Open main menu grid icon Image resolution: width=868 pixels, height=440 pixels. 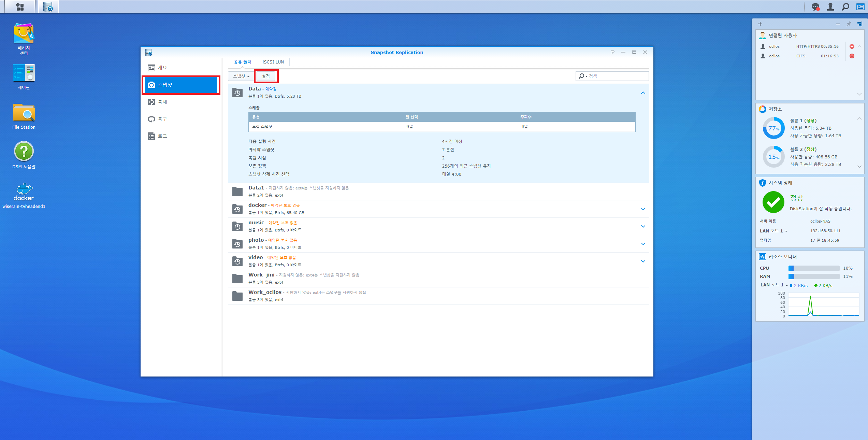pos(20,7)
